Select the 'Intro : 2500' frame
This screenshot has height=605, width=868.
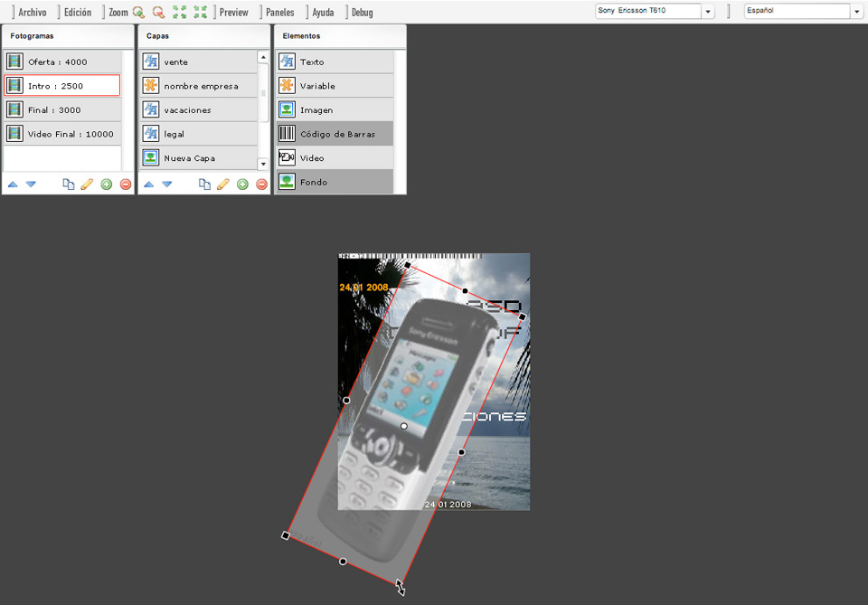coord(62,86)
